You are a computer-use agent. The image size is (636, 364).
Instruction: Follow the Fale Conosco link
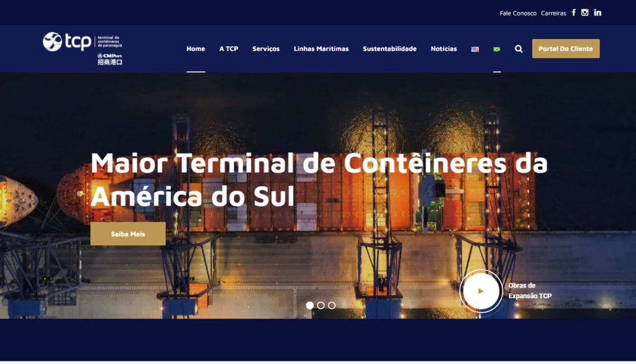coord(518,13)
